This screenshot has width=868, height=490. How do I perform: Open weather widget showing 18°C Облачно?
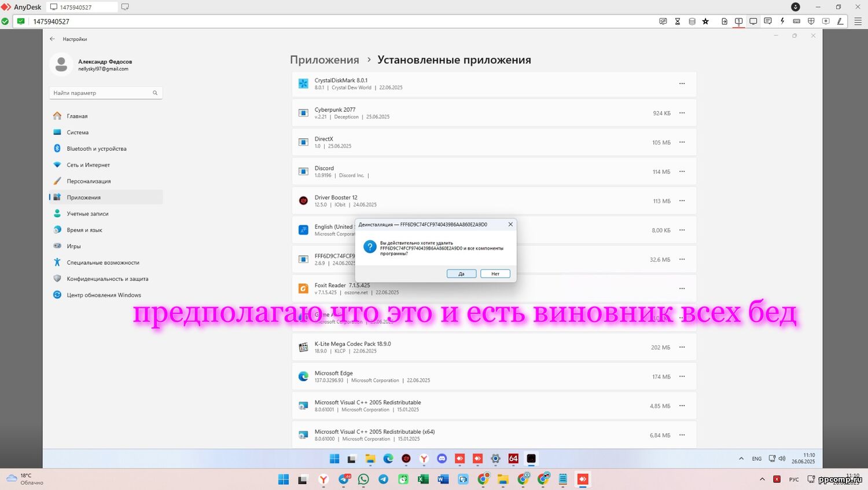pos(25,479)
